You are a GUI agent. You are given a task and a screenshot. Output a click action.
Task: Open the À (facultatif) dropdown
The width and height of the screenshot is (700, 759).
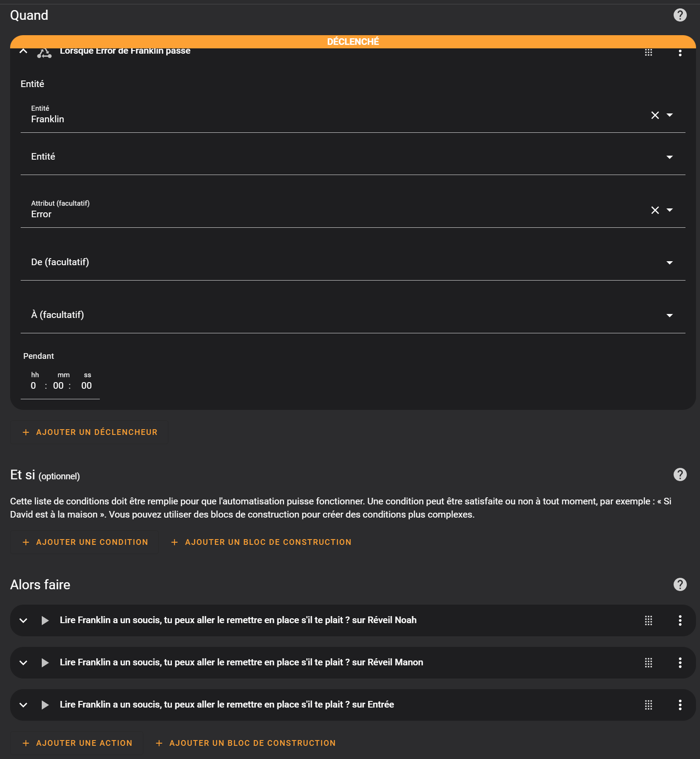point(353,315)
